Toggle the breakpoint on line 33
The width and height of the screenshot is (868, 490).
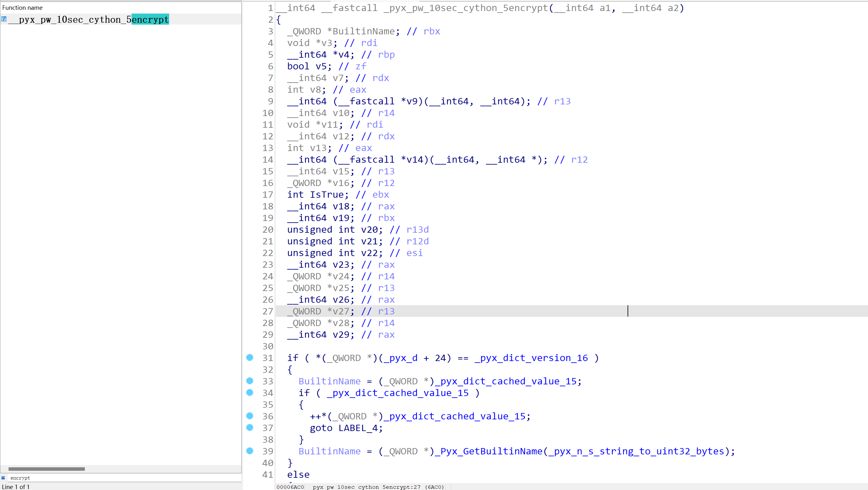point(250,381)
